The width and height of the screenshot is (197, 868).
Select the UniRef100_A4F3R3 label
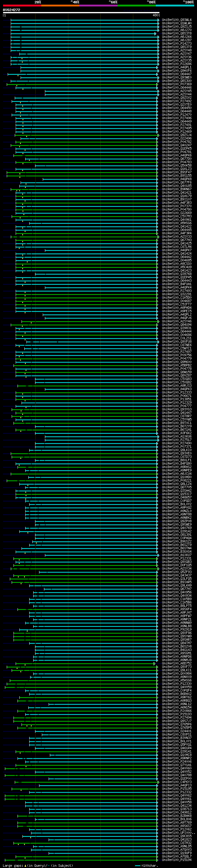coord(177,203)
